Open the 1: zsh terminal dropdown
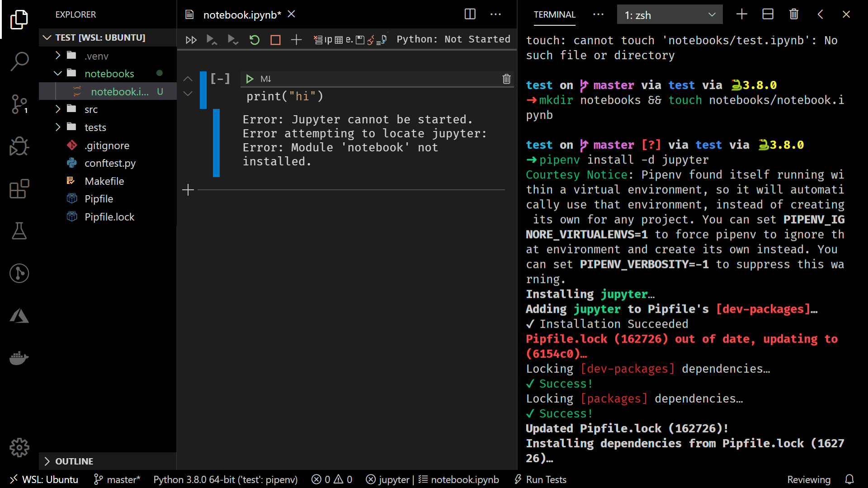The height and width of the screenshot is (488, 868). 670,15
